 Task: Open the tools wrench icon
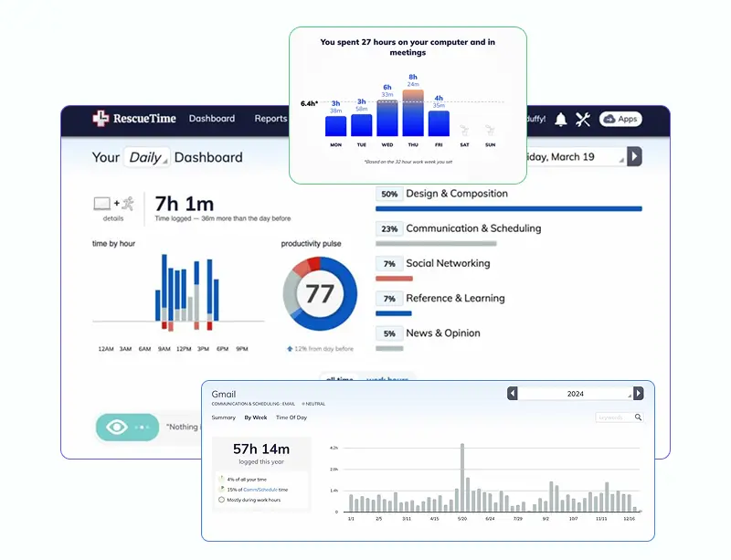click(x=584, y=119)
